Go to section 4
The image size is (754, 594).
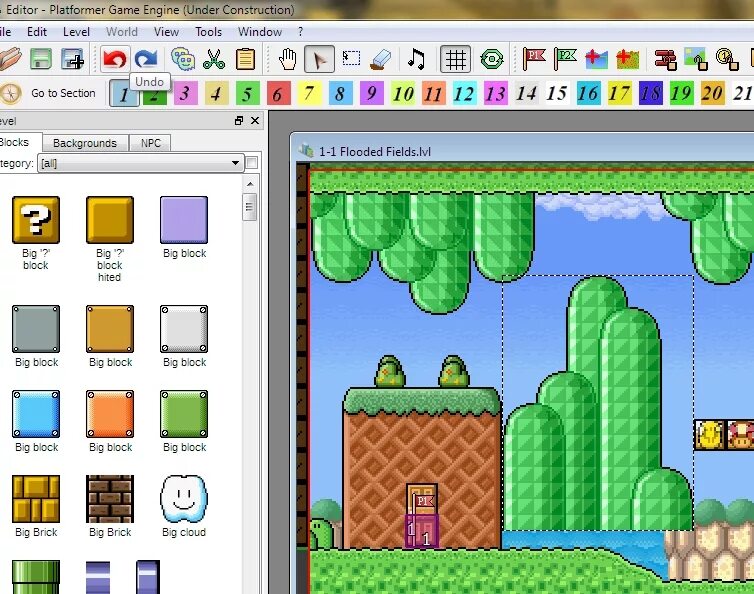tap(217, 93)
